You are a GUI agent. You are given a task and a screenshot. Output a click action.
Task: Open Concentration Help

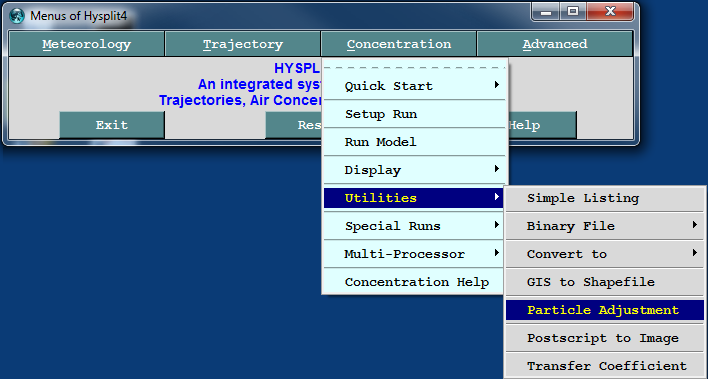[x=414, y=282]
